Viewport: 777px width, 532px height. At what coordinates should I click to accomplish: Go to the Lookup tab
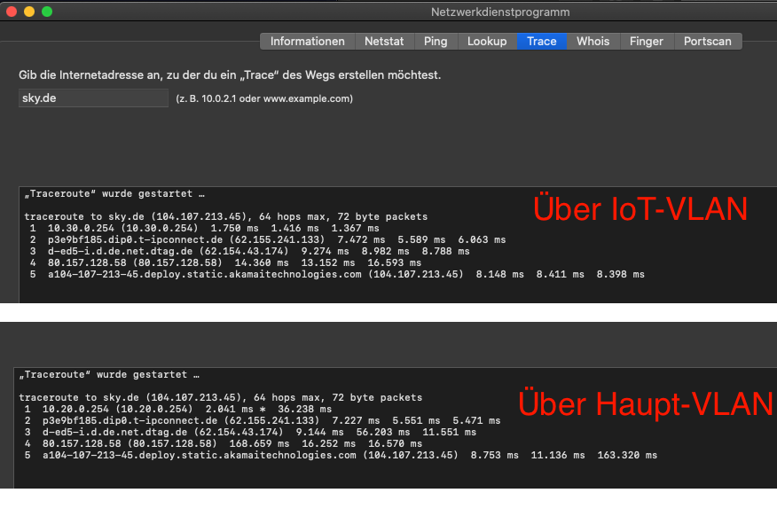click(487, 41)
